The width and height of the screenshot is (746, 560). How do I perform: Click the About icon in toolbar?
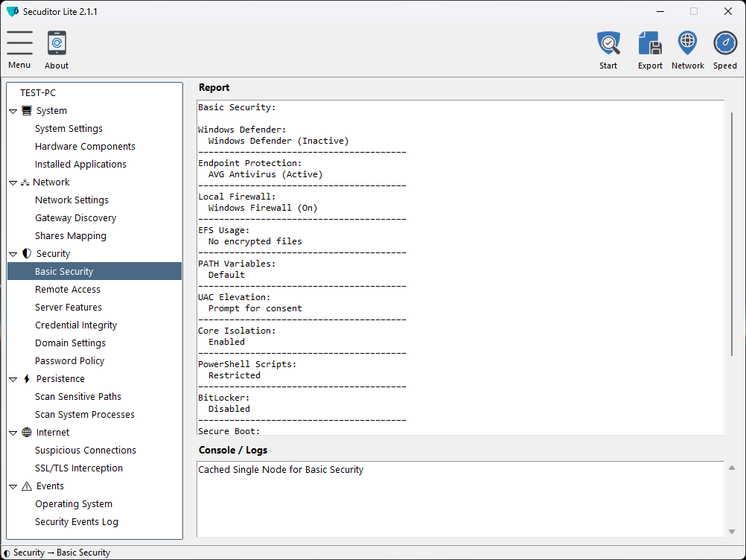pos(57,43)
